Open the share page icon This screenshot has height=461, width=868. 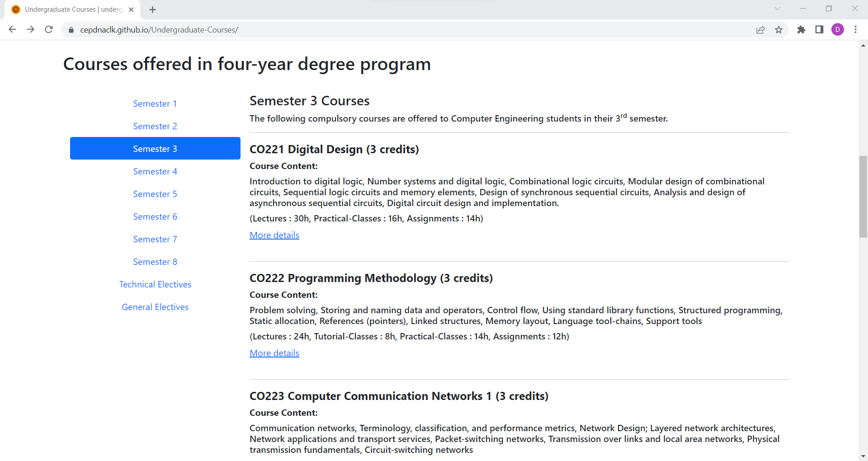760,30
